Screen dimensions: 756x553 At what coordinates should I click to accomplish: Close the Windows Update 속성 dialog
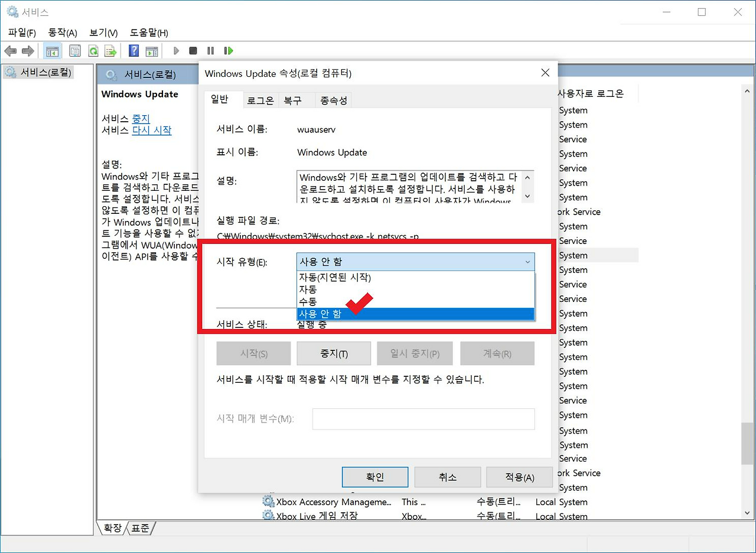pos(545,73)
